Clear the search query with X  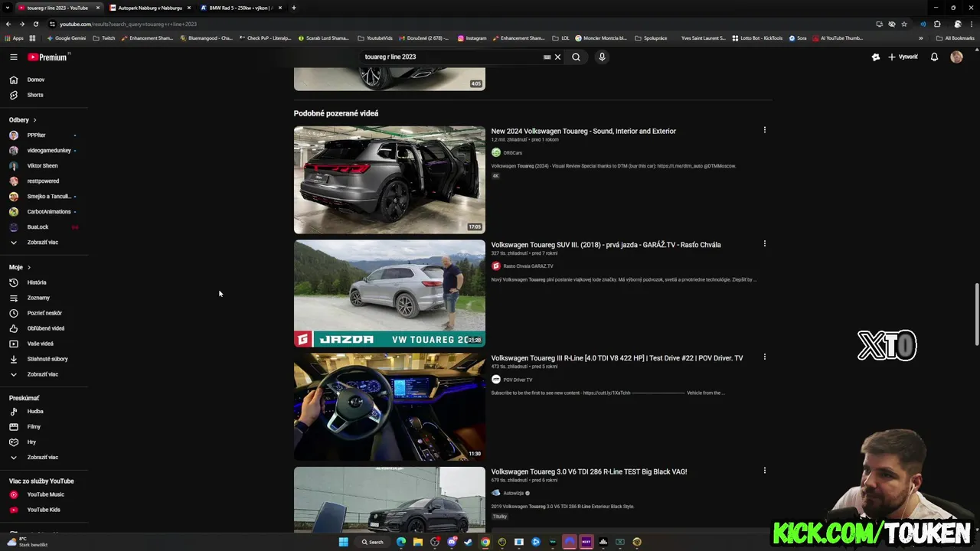[557, 57]
